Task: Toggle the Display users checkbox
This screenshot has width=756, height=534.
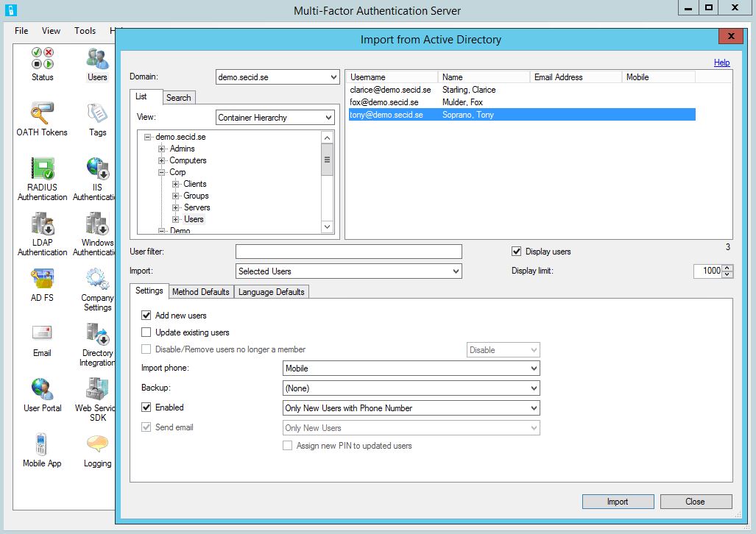Action: (x=516, y=251)
